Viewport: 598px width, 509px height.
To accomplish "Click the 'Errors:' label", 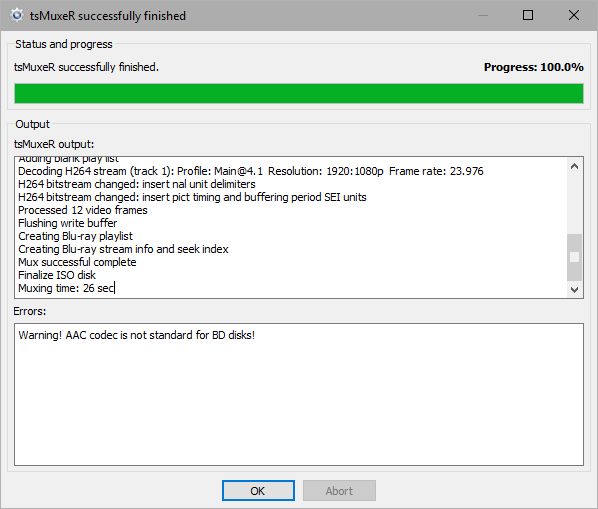I will 30,311.
